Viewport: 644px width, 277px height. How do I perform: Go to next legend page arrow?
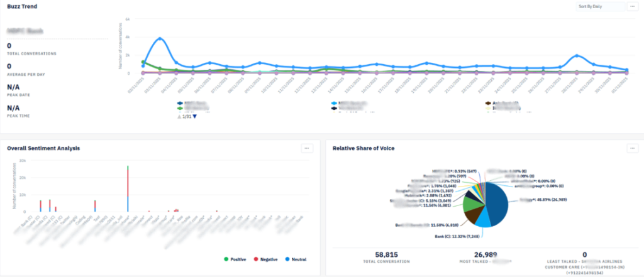click(195, 116)
